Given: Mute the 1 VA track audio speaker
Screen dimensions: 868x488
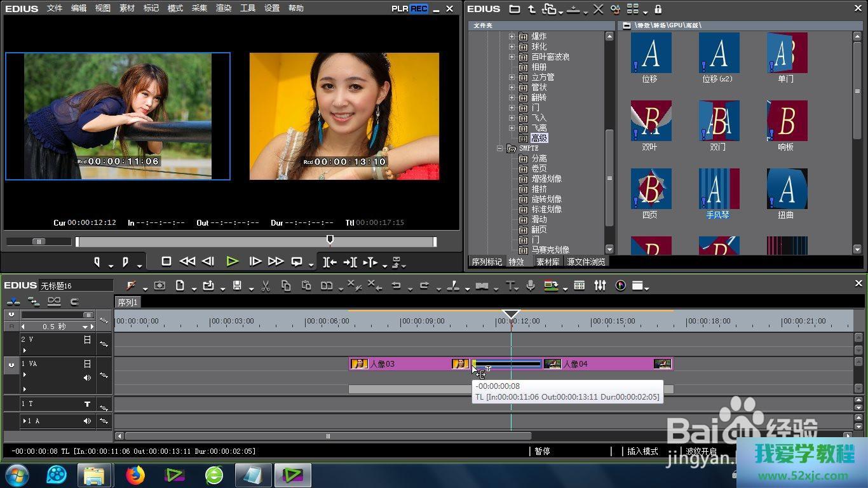Looking at the screenshot, I should click(x=88, y=377).
